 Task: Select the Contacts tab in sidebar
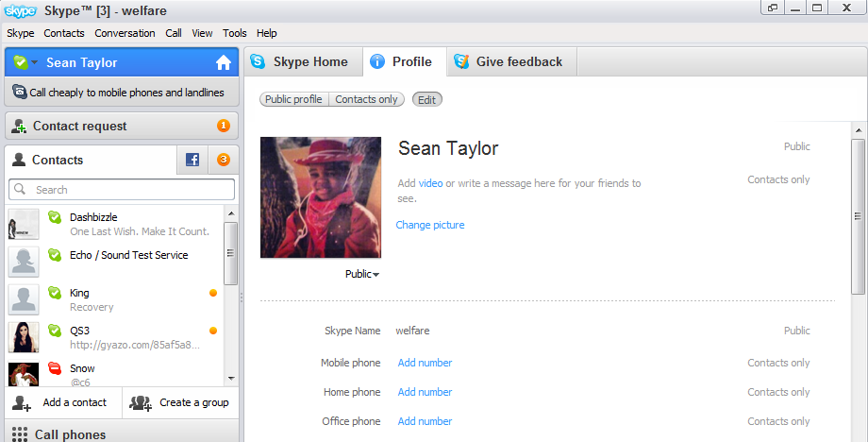[91, 160]
